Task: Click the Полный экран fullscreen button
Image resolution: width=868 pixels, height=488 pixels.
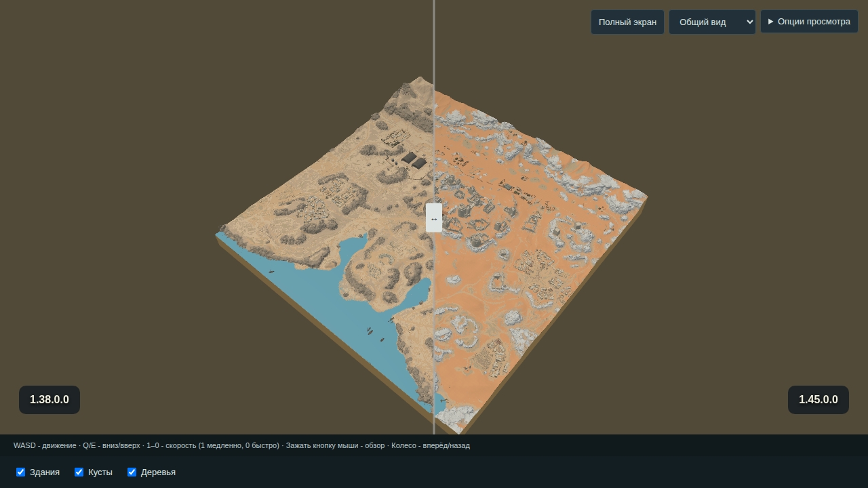Action: [x=627, y=22]
